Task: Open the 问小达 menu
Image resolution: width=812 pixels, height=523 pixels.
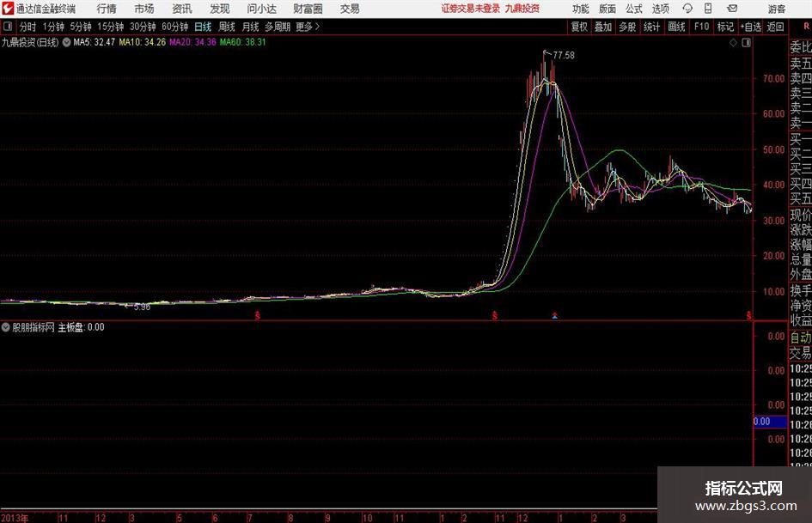Action: pyautogui.click(x=261, y=9)
